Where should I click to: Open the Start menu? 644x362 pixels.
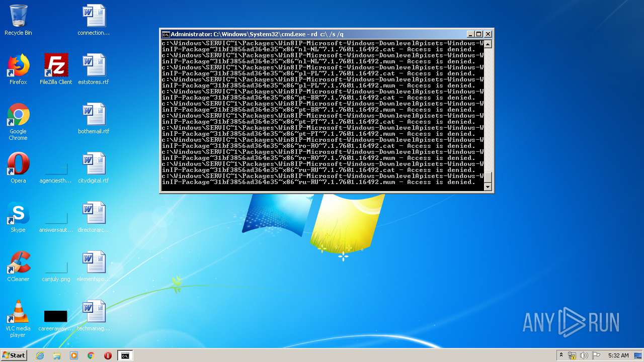[14, 355]
